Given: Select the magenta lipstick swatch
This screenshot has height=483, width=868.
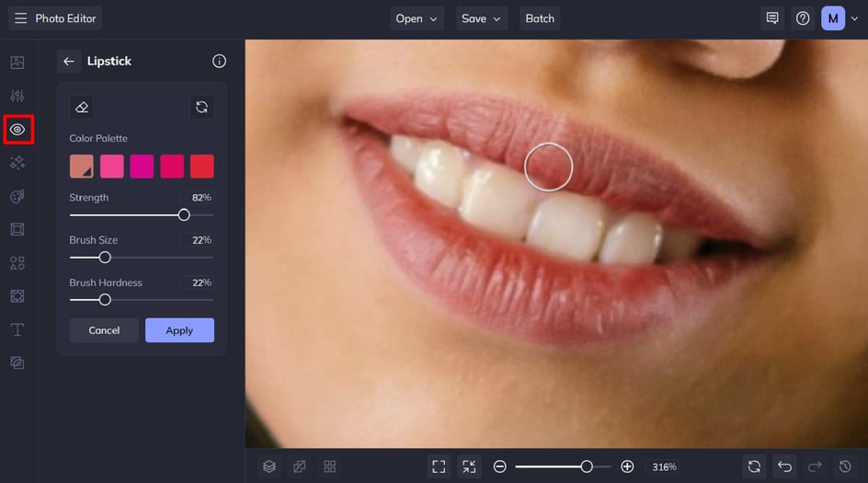Looking at the screenshot, I should pyautogui.click(x=142, y=167).
